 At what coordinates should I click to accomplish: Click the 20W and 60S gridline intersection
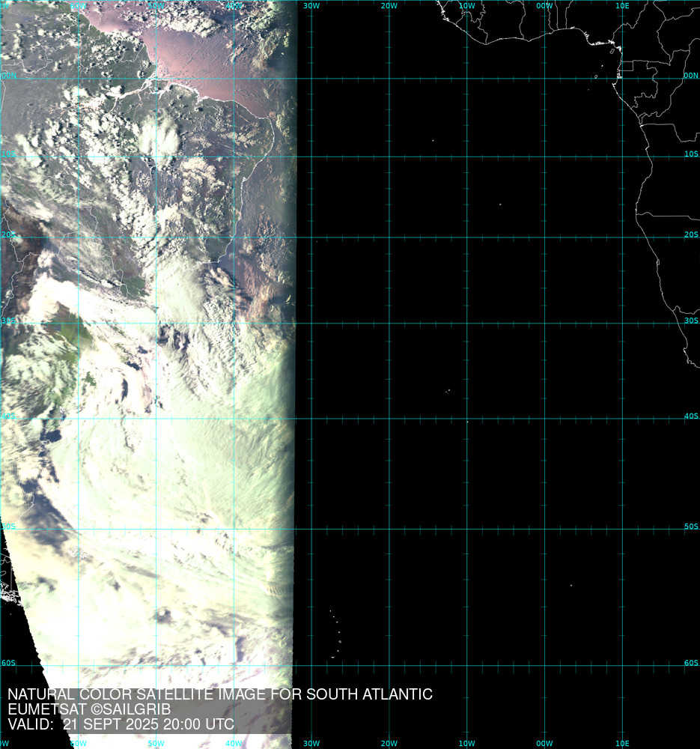(389, 666)
